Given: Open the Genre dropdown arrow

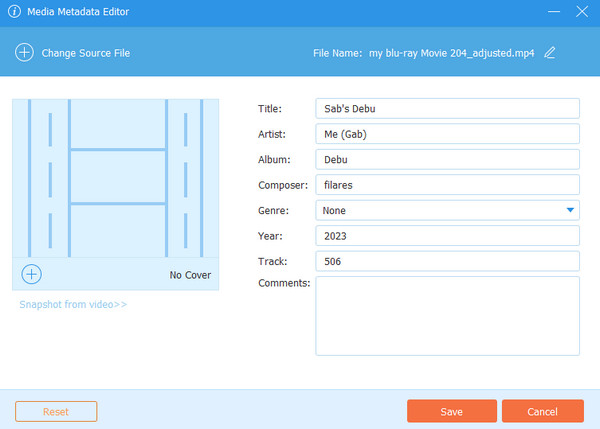Looking at the screenshot, I should click(x=570, y=210).
